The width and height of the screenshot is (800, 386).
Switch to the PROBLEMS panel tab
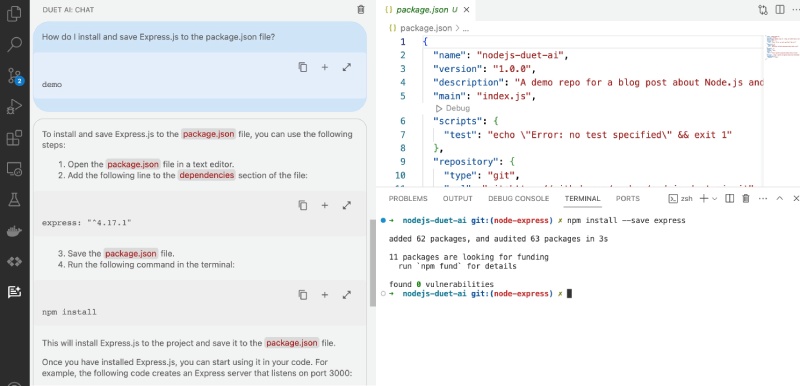(408, 198)
